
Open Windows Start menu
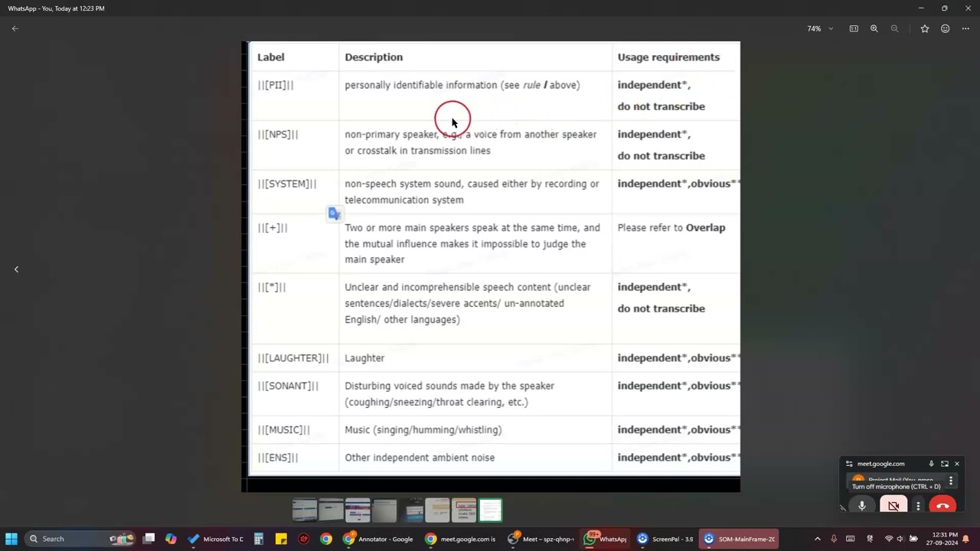pyautogui.click(x=11, y=539)
